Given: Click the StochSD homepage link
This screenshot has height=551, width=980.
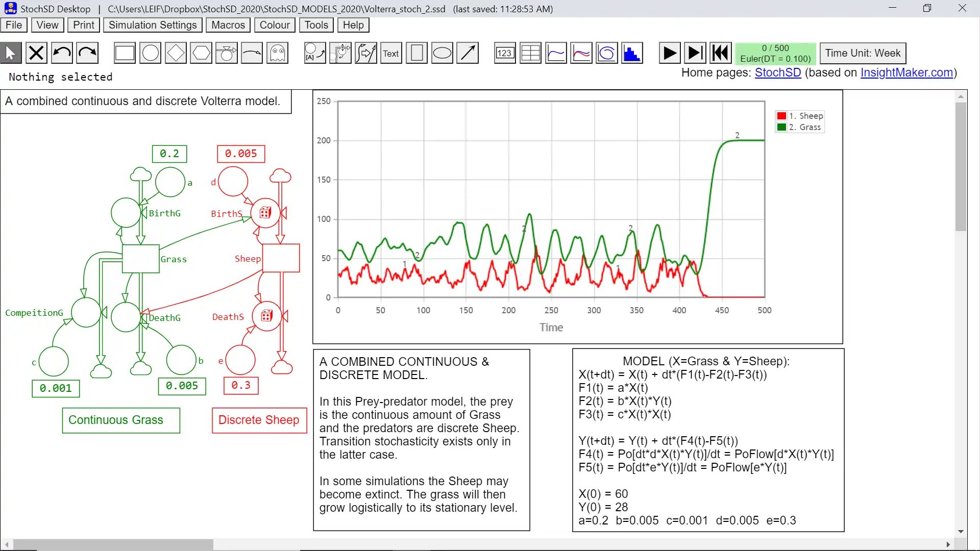Looking at the screenshot, I should (x=778, y=72).
